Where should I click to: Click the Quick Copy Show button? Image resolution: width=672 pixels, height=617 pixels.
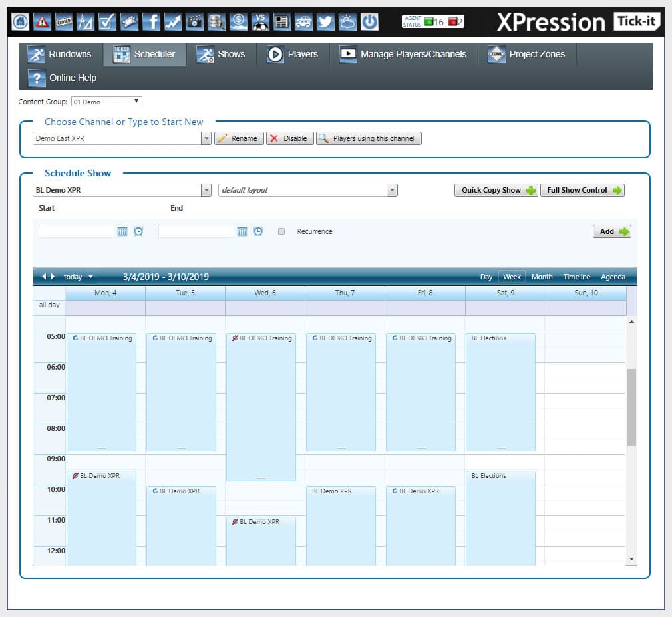point(496,190)
